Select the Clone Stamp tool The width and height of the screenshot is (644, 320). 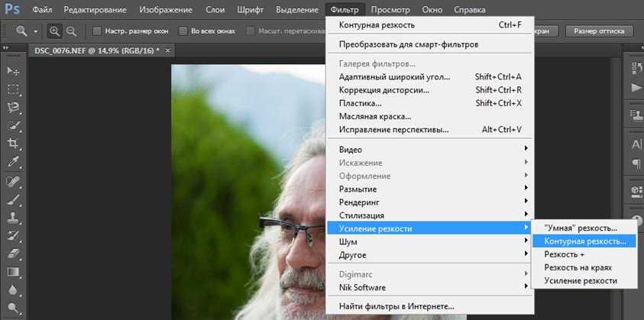13,218
